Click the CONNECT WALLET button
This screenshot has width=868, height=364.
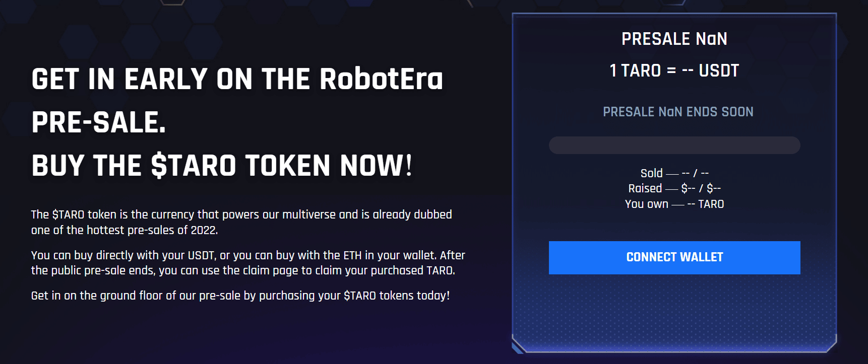coord(674,258)
